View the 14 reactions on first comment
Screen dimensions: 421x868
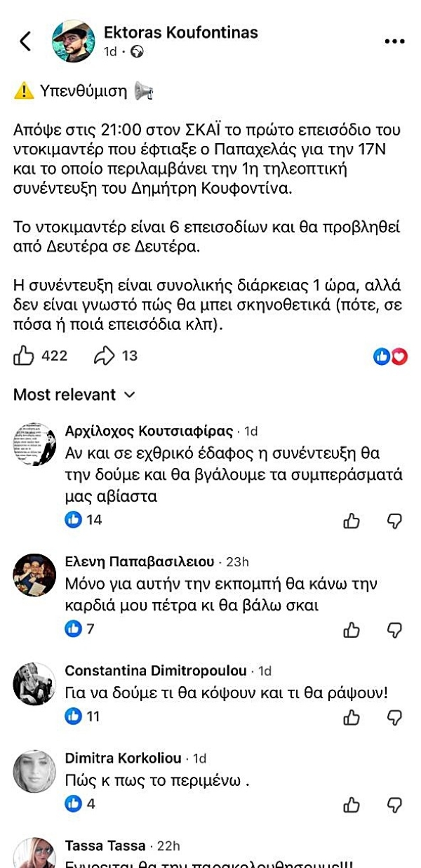pos(83,520)
